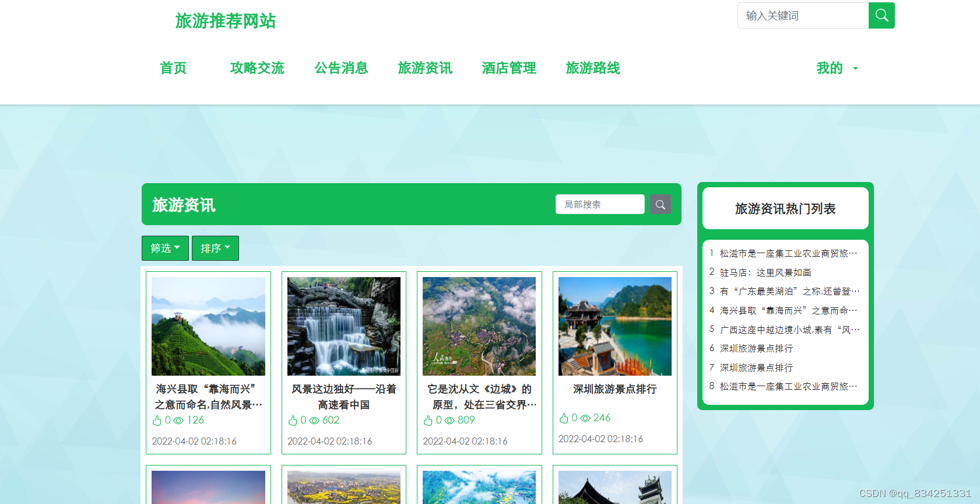Focus the 局部搜索 input field

tap(600, 205)
